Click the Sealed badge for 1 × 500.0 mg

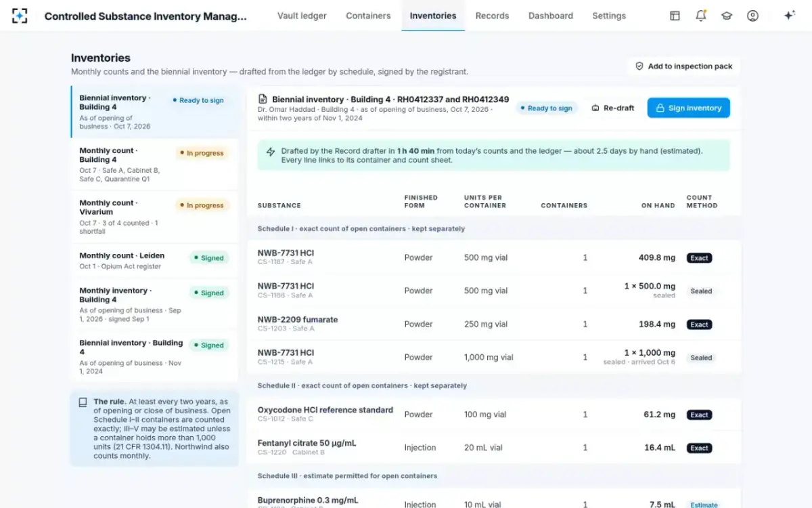tap(701, 291)
